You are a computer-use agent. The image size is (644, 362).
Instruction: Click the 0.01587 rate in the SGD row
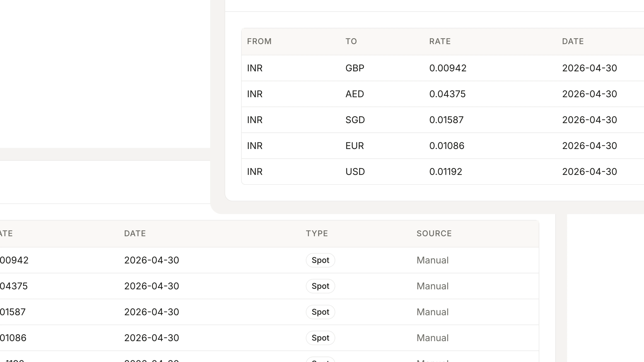point(446,120)
